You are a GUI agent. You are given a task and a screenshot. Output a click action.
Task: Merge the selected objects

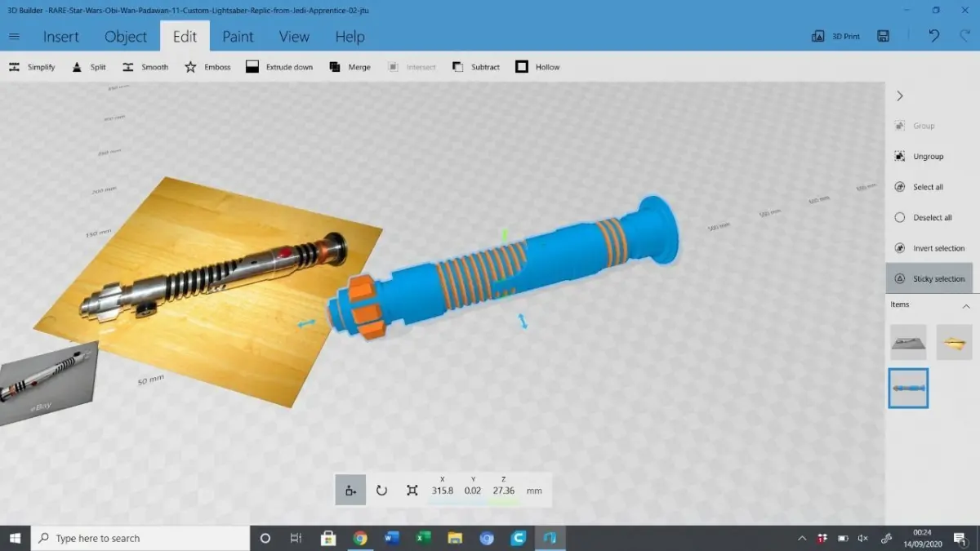(x=350, y=67)
